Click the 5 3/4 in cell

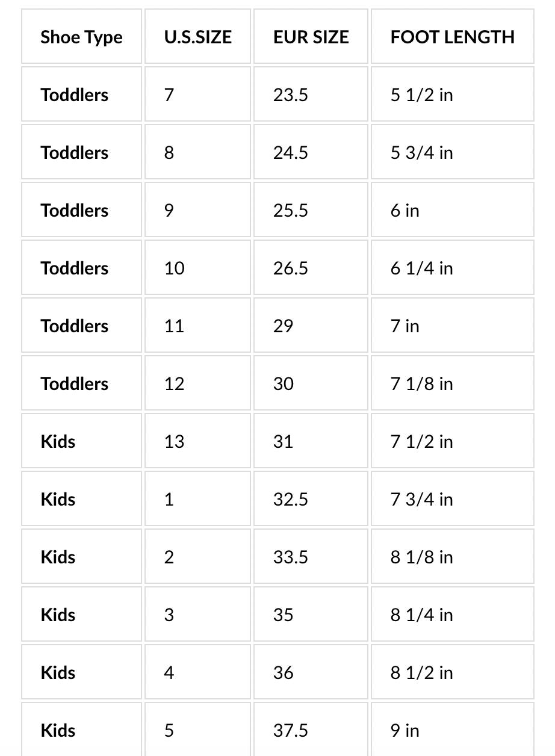[421, 153]
